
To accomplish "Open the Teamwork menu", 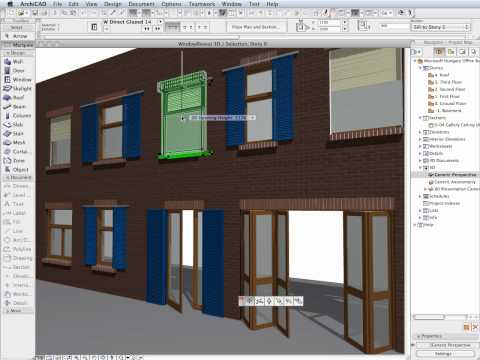I will point(202,4).
